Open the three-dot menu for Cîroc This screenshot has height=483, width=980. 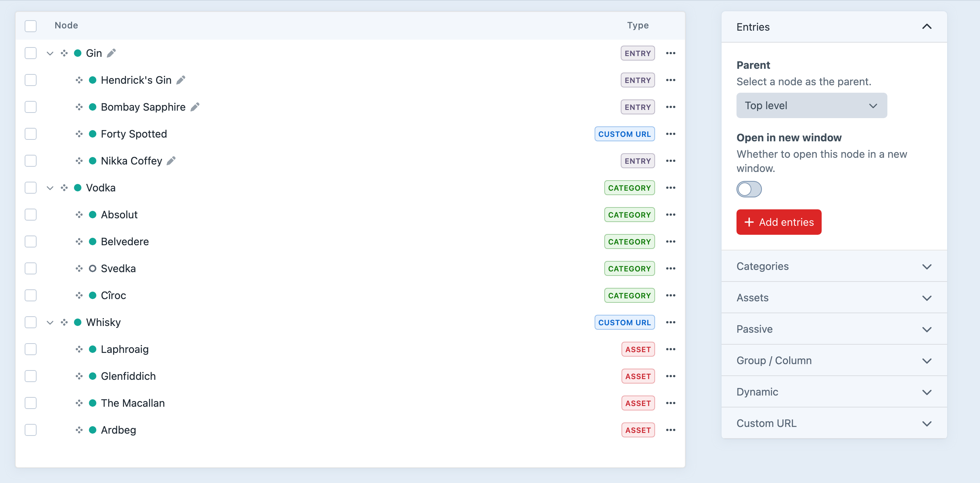coord(670,295)
